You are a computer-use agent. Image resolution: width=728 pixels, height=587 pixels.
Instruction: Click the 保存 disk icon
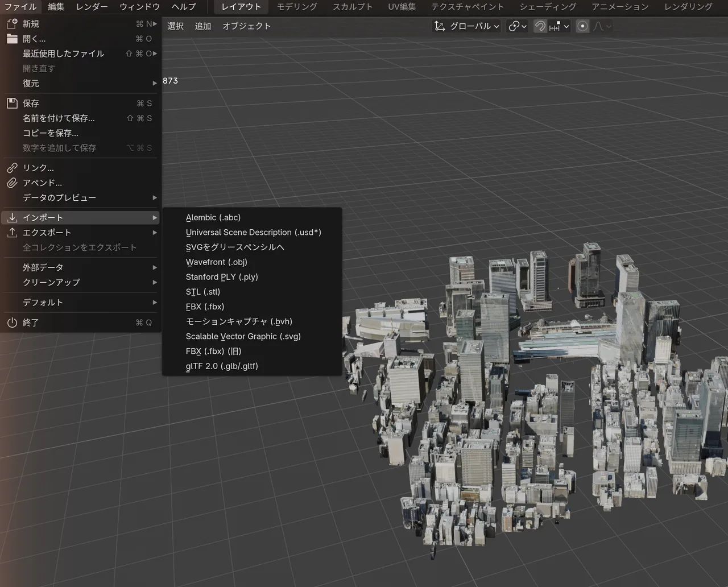coord(12,103)
